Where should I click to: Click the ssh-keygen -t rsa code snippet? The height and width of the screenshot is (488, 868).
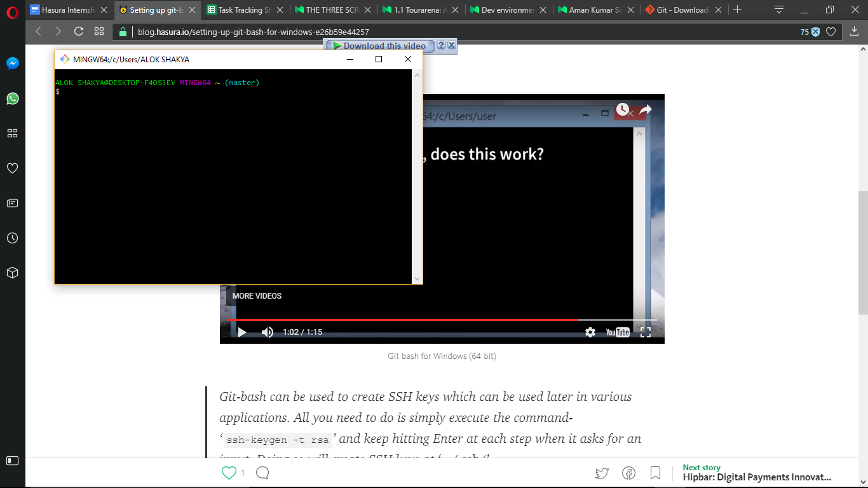pos(279,440)
